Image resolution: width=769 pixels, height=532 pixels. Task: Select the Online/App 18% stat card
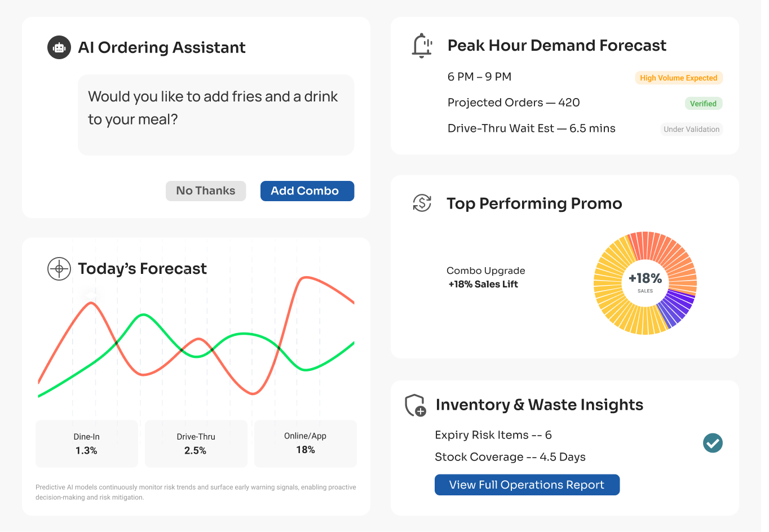click(305, 444)
